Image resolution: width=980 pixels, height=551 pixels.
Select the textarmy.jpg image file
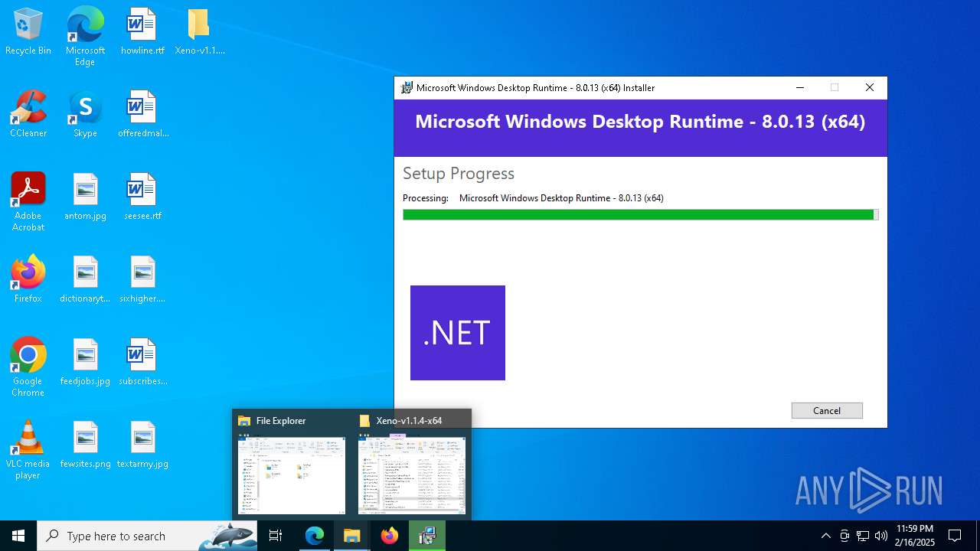coord(142,445)
